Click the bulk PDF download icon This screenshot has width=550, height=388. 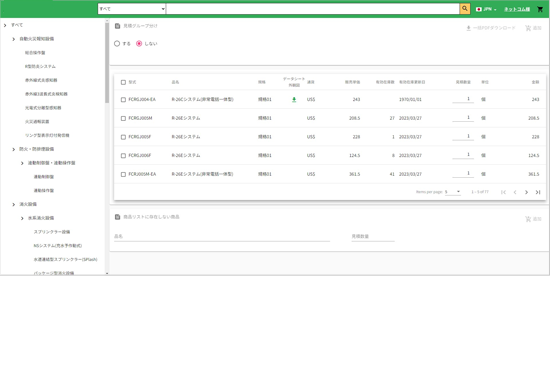pyautogui.click(x=468, y=28)
